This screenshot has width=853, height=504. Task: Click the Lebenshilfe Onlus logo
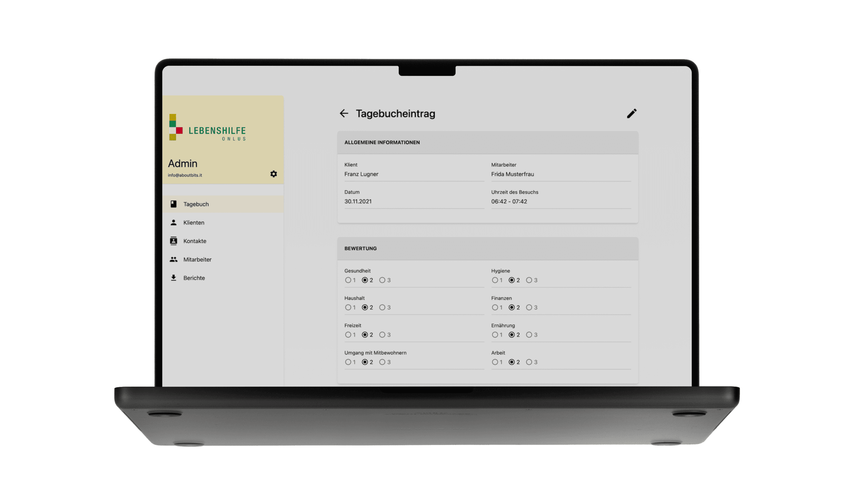pos(208,127)
